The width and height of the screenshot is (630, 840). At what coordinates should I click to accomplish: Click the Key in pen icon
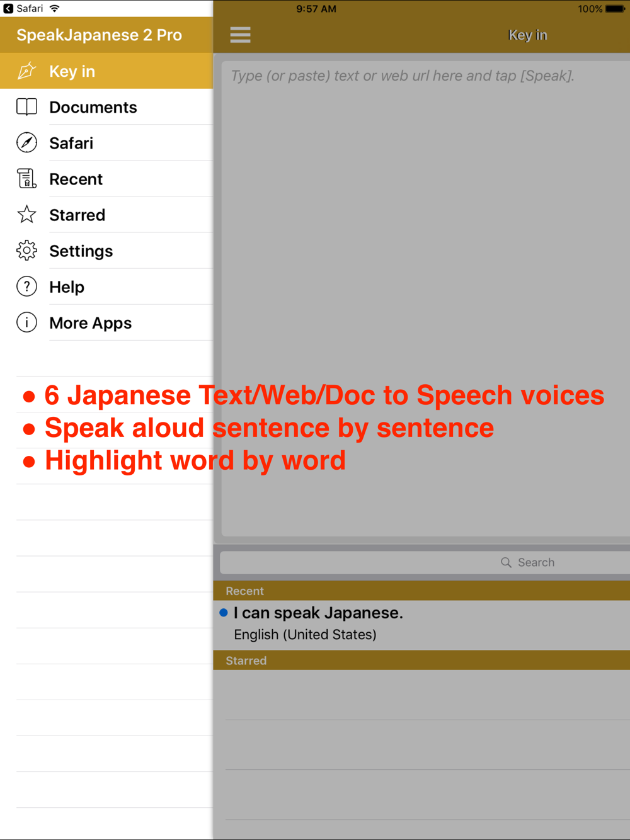click(26, 71)
